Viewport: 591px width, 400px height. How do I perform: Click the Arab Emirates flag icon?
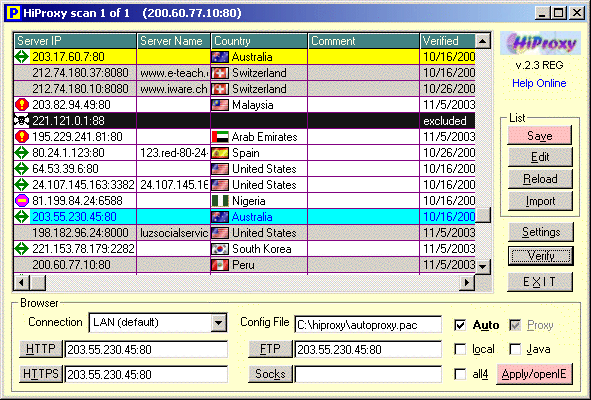click(x=220, y=137)
